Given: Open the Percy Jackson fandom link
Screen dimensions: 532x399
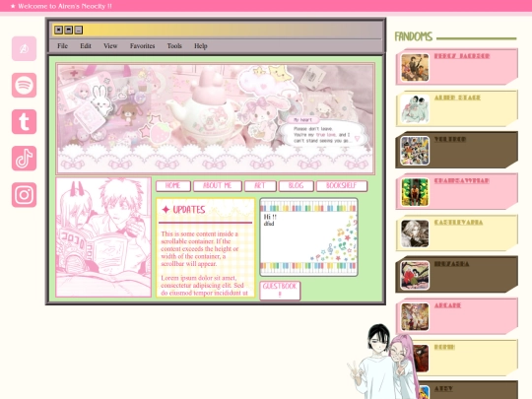Looking at the screenshot, I should pos(462,56).
